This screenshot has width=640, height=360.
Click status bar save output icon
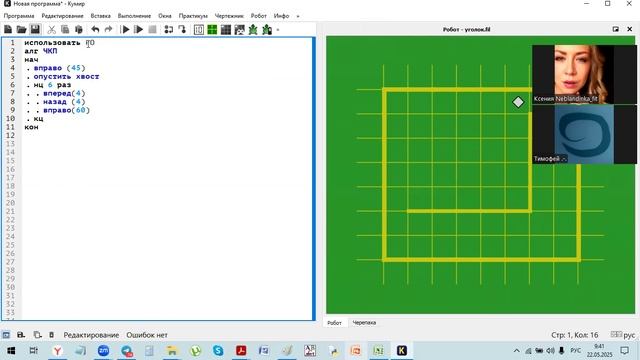(21, 335)
